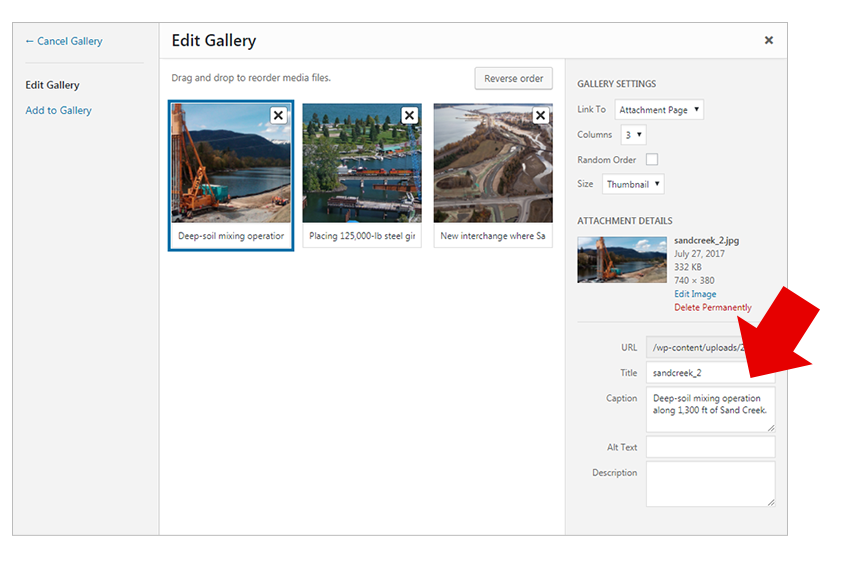Select the Deep-soil mixing operation thumbnail
Image resolution: width=850 pixels, height=562 pixels.
[231, 163]
